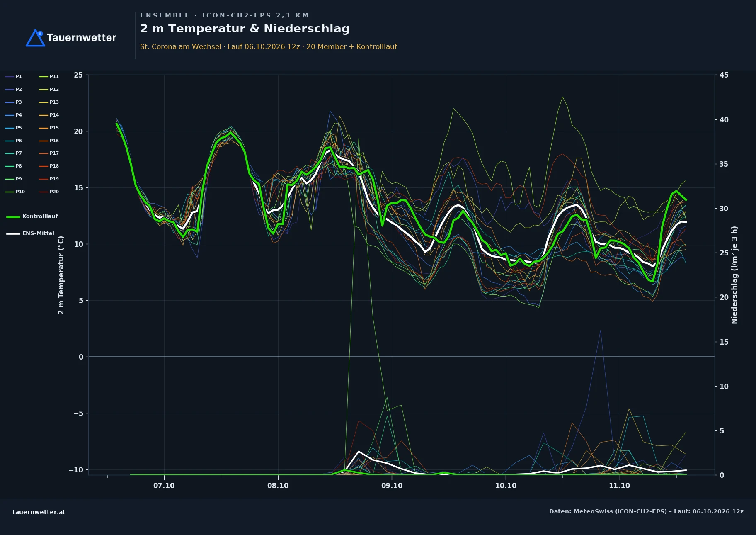This screenshot has width=756, height=535.
Task: Toggle the P6 legend entry
Action: click(14, 141)
